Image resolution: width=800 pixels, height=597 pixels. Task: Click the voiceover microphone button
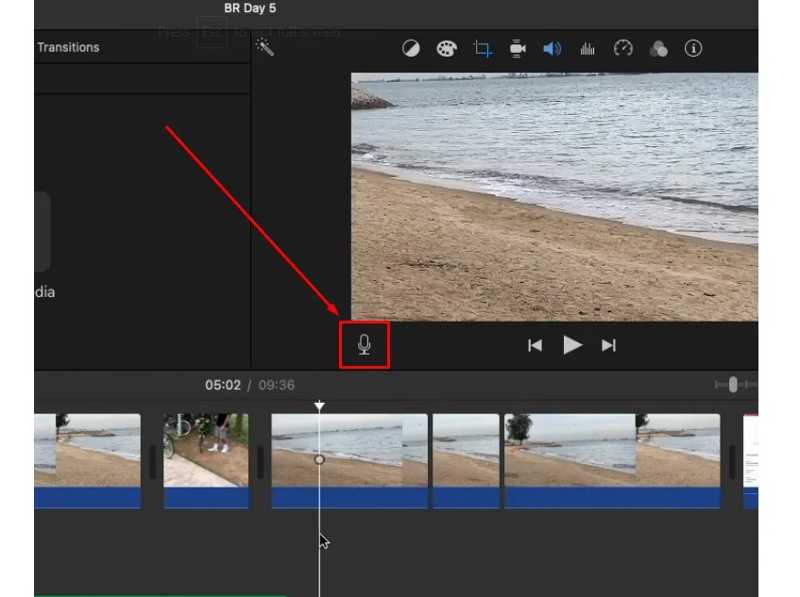click(364, 345)
